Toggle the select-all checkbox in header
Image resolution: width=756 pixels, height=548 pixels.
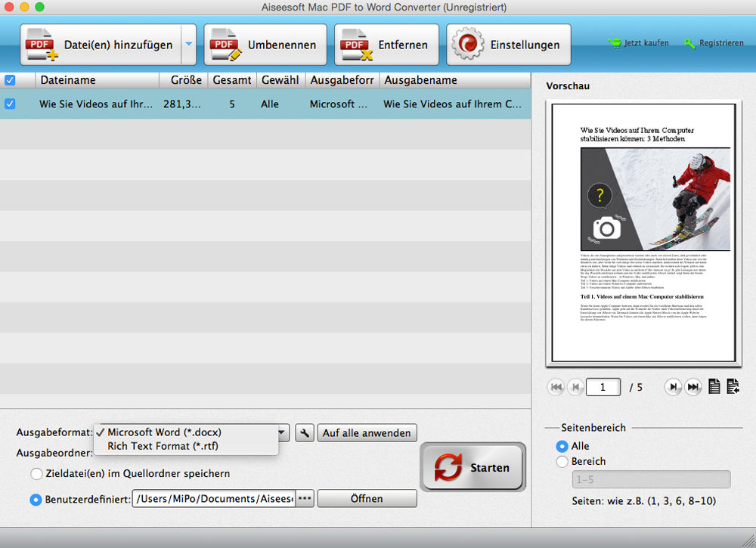tap(10, 80)
